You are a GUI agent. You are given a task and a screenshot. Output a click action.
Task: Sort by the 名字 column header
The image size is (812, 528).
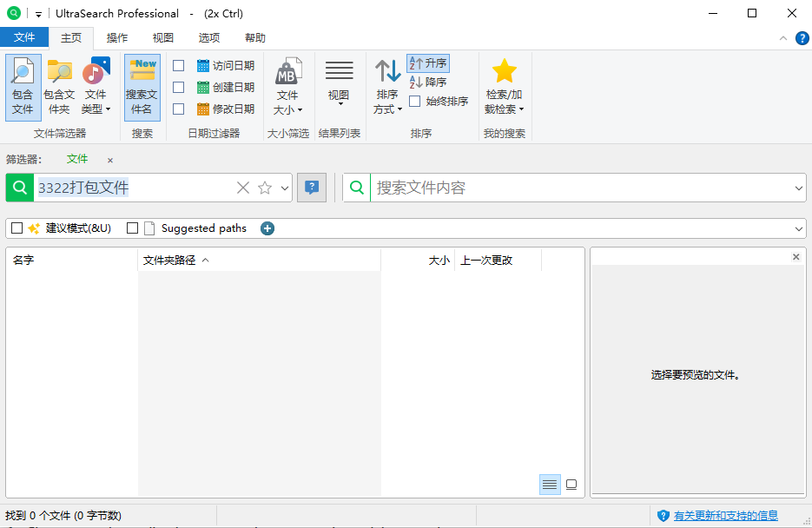click(x=71, y=261)
